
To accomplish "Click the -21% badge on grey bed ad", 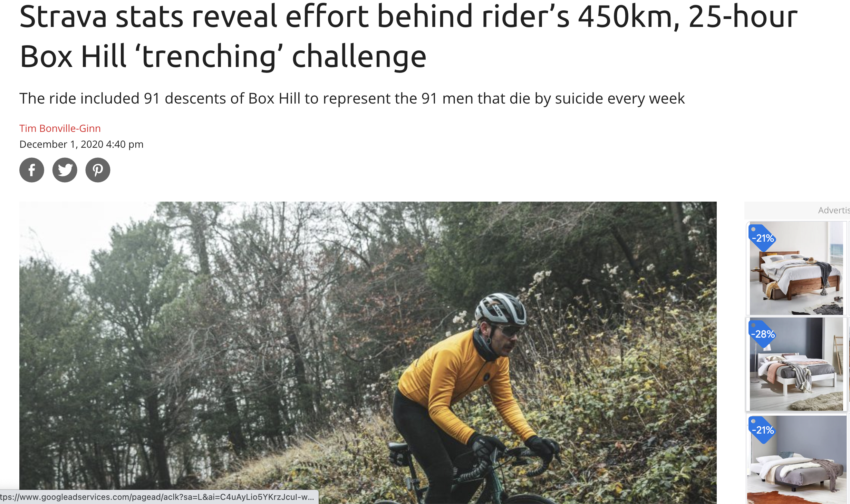I will click(x=762, y=430).
